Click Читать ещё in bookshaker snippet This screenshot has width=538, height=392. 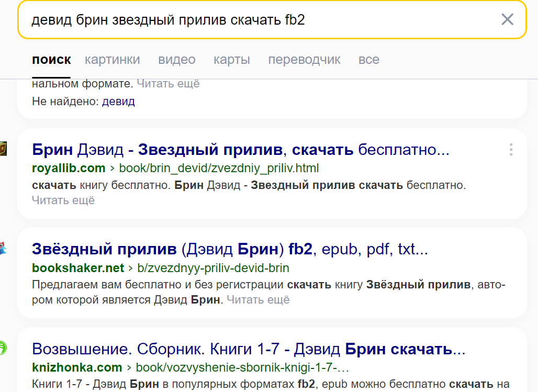pyautogui.click(x=258, y=300)
